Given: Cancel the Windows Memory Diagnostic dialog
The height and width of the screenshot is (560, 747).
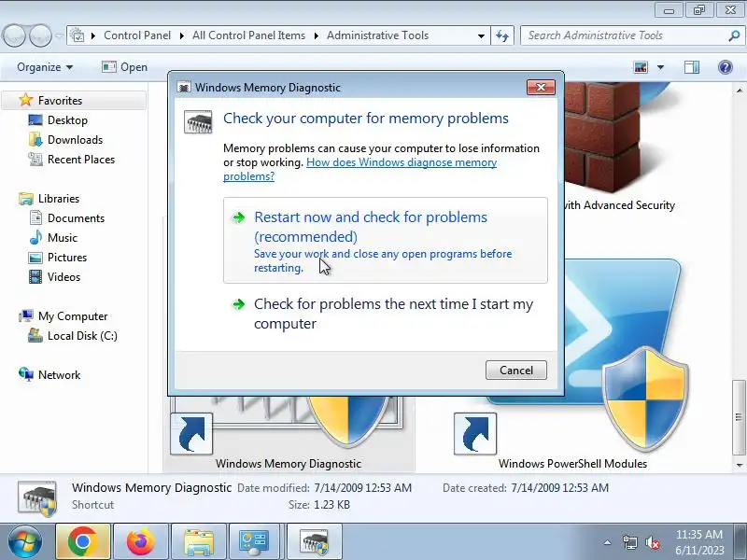Looking at the screenshot, I should (x=516, y=370).
